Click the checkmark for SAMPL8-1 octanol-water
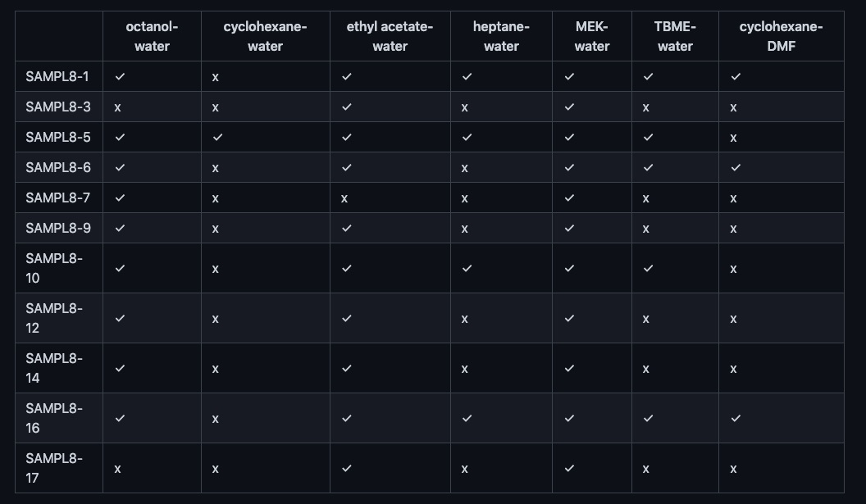866x504 pixels. [x=120, y=77]
